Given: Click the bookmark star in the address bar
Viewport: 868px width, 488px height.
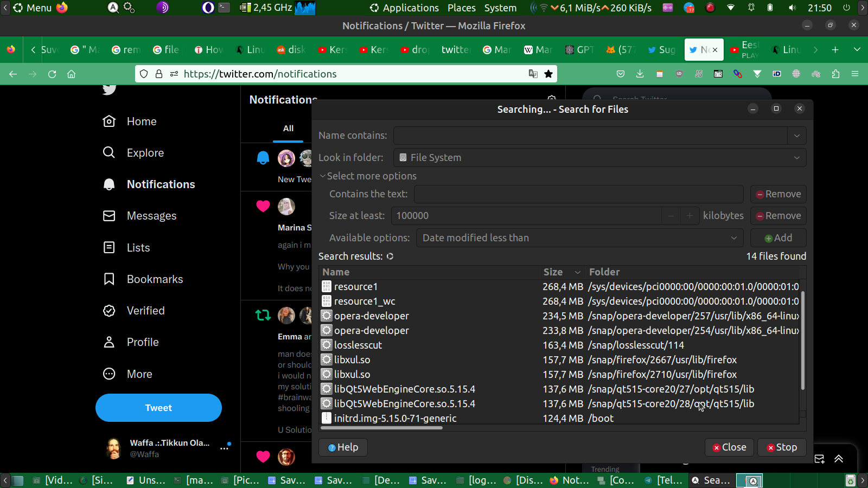Looking at the screenshot, I should pos(548,74).
